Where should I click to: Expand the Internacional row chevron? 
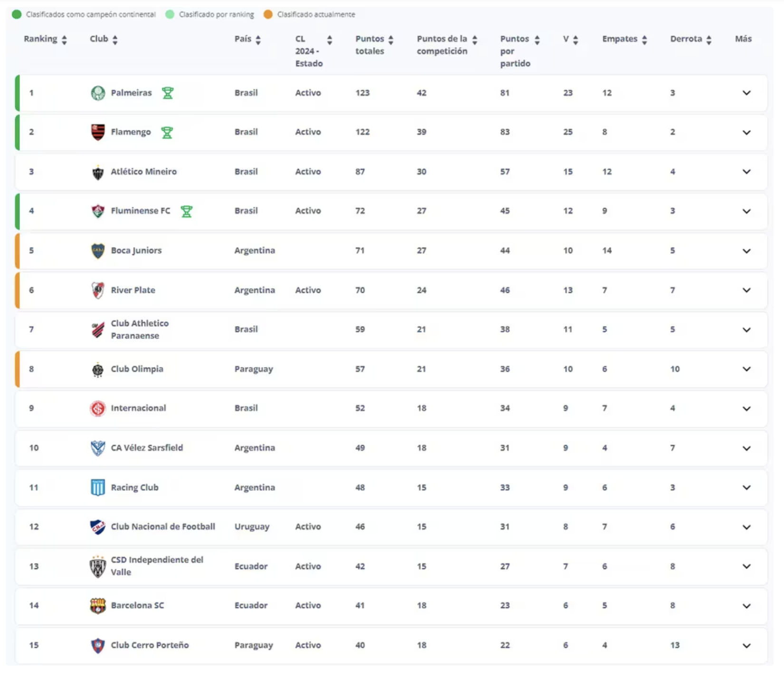point(746,408)
